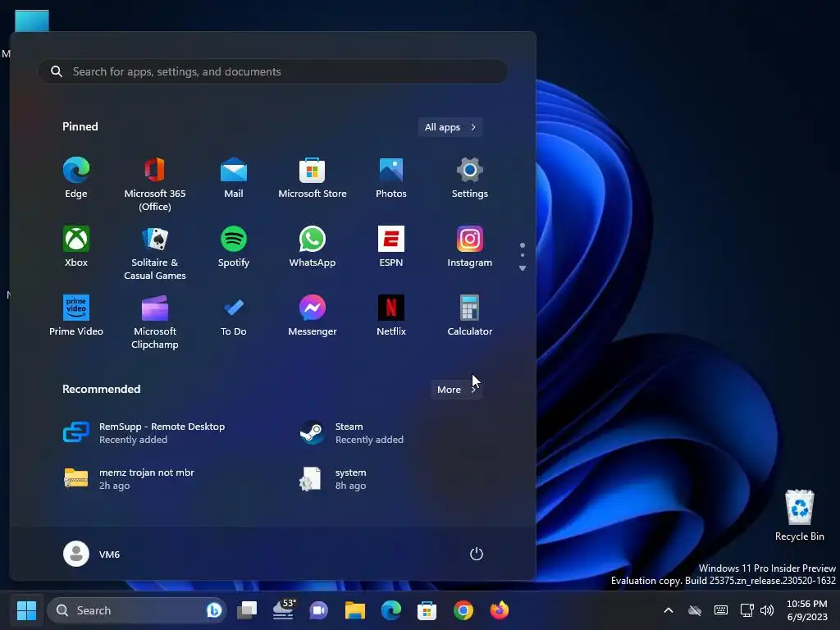
Task: Open clock showing 10:56 PM
Action: [x=807, y=610]
